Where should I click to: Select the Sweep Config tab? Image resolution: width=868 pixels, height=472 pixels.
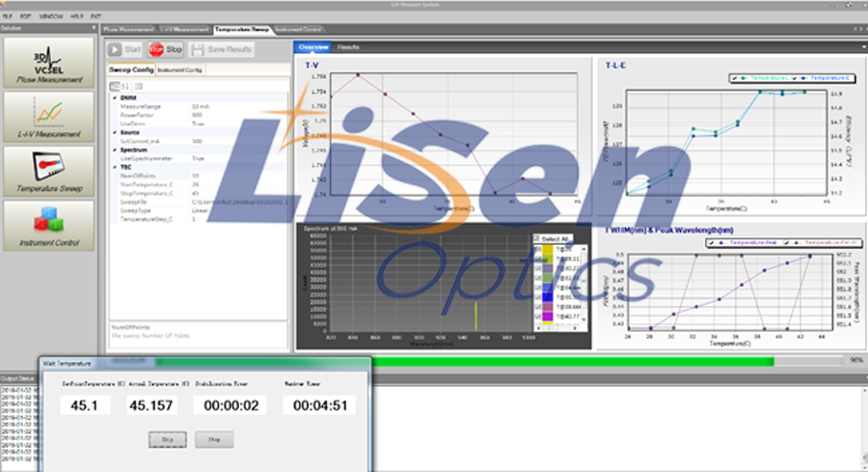coord(131,69)
